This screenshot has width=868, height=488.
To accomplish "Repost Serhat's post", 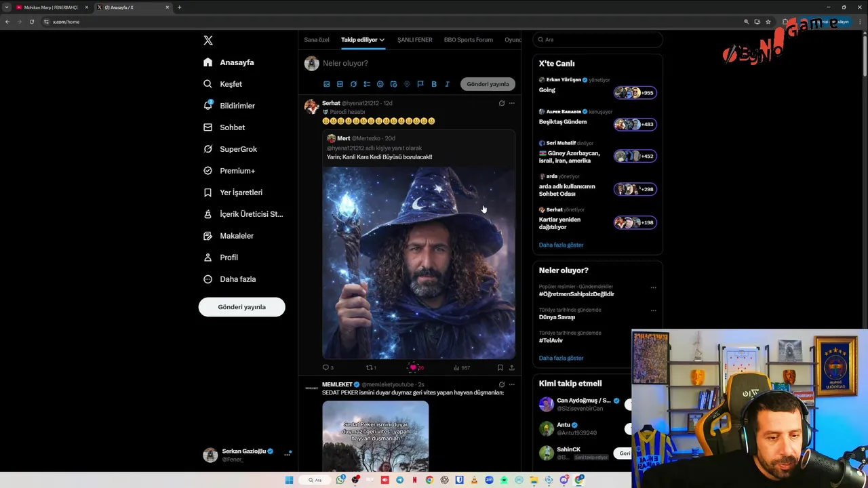I will [371, 367].
